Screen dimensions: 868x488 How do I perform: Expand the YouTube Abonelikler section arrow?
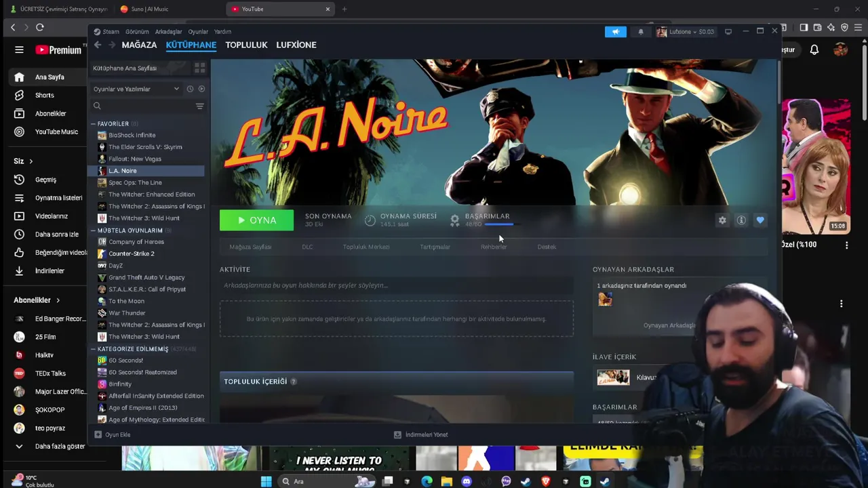pyautogui.click(x=58, y=300)
